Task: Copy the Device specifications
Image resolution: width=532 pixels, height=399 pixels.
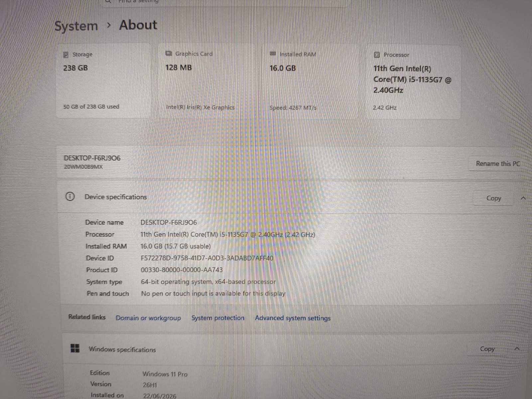Action: coord(493,198)
